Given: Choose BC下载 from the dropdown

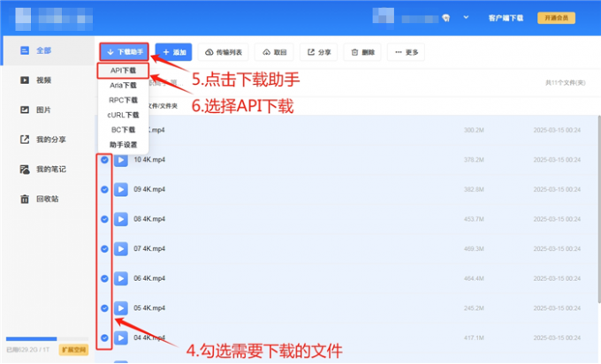Looking at the screenshot, I should point(123,130).
